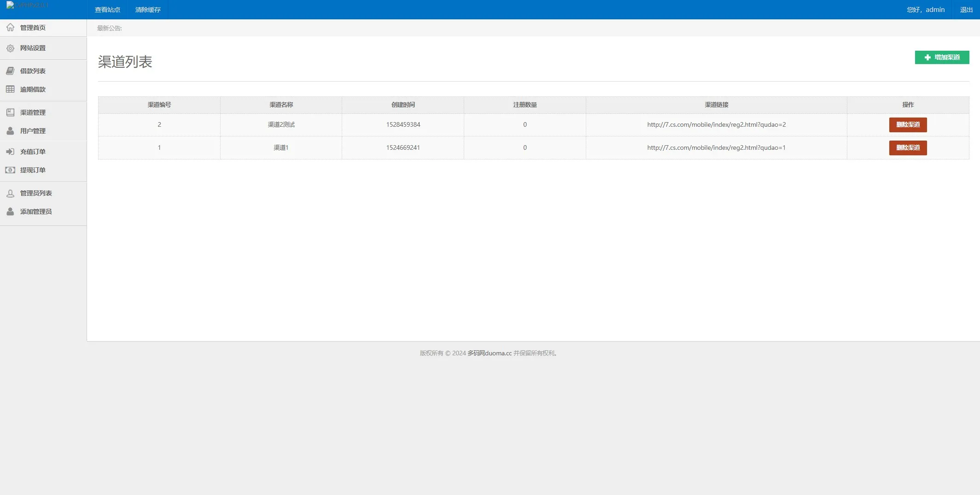
Task: Click the icon next to 渠道管理
Action: pyautogui.click(x=10, y=112)
